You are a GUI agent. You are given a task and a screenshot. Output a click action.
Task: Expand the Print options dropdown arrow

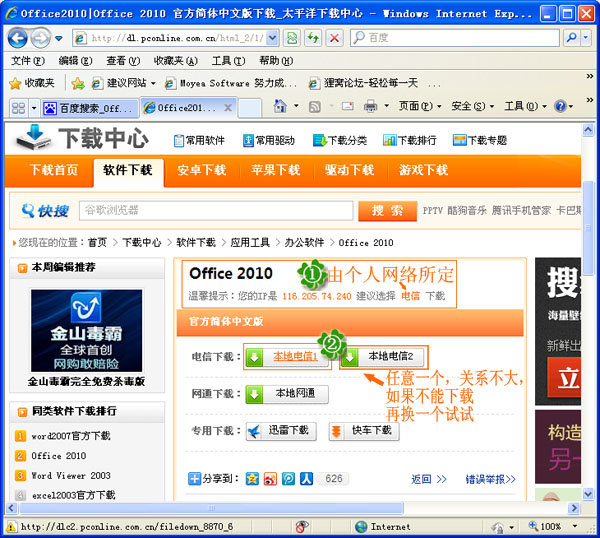(x=386, y=106)
